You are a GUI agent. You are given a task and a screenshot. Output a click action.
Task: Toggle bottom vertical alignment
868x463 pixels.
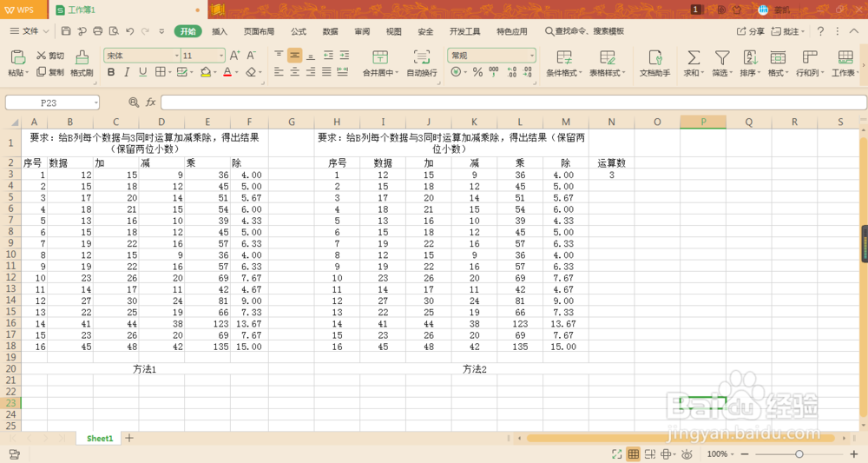pyautogui.click(x=311, y=56)
